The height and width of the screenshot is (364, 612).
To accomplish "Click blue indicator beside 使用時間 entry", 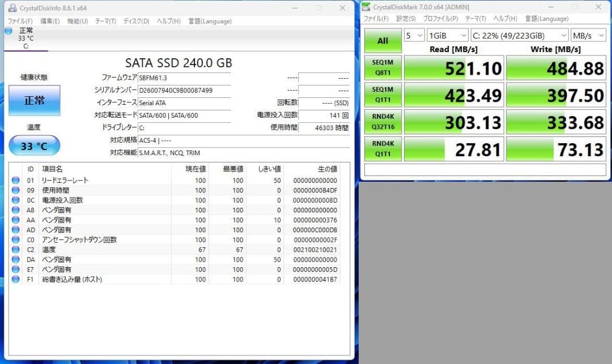I will click(x=16, y=190).
